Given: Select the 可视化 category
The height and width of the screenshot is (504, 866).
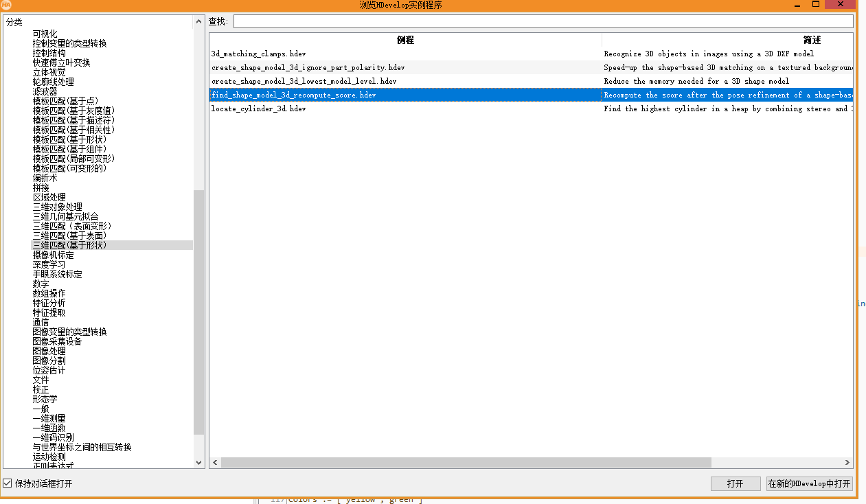Looking at the screenshot, I should (x=45, y=34).
